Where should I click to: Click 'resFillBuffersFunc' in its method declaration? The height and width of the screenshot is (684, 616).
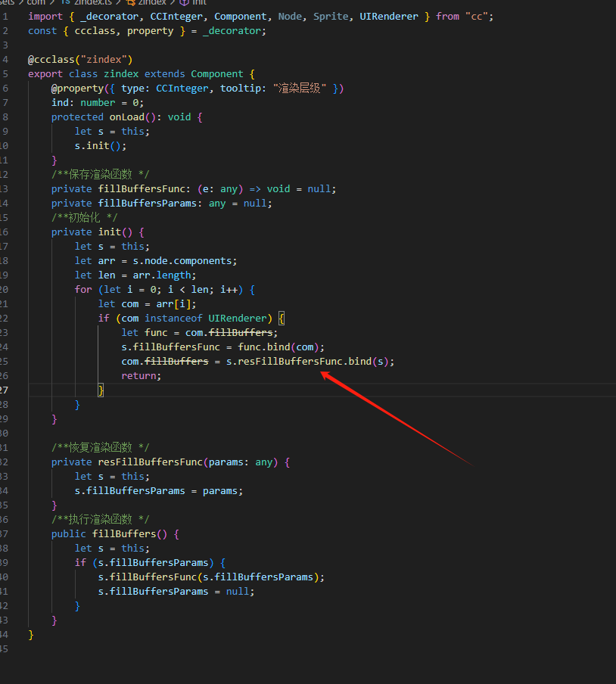(x=150, y=462)
